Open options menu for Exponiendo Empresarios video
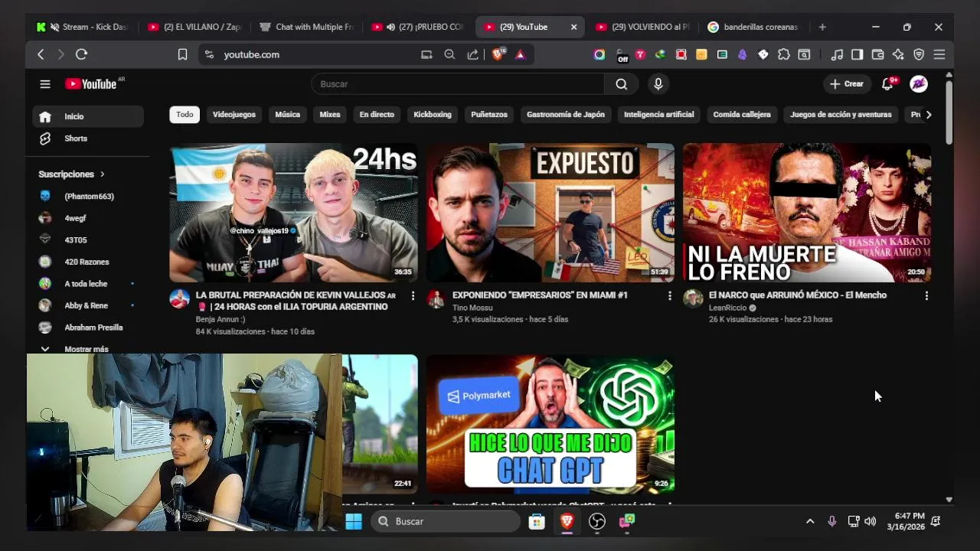Screen dimensions: 980x551 (669, 295)
